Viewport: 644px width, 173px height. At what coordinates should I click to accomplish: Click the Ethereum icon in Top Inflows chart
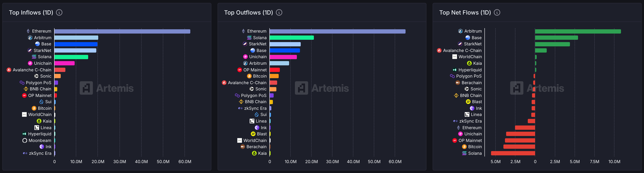tap(28, 31)
